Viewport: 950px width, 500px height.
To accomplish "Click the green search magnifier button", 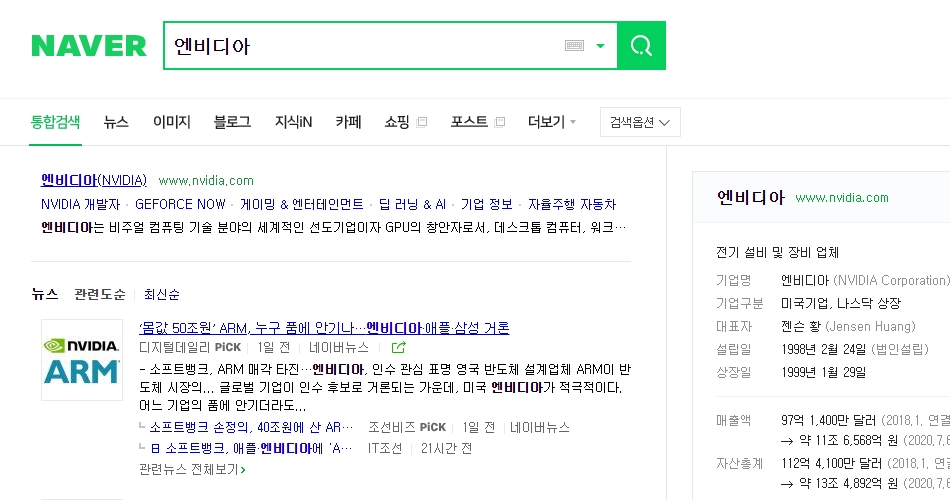I will tap(641, 45).
